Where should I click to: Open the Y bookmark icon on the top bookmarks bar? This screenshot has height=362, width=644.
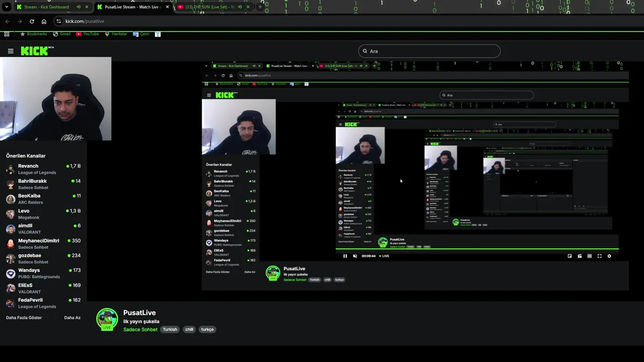tap(157, 34)
